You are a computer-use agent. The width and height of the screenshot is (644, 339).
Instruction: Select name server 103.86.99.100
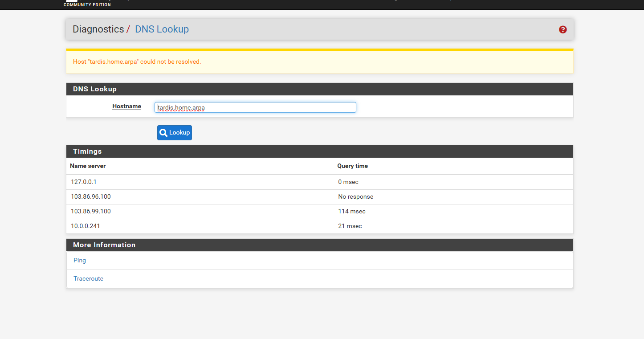(91, 211)
